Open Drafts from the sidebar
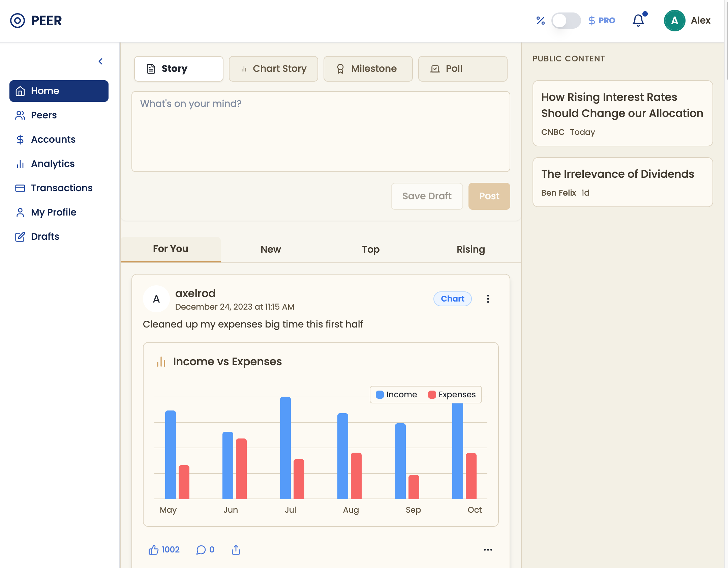This screenshot has width=728, height=568. pyautogui.click(x=45, y=236)
